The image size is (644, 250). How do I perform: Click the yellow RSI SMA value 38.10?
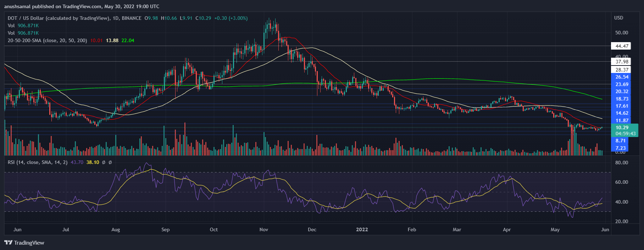pos(93,162)
